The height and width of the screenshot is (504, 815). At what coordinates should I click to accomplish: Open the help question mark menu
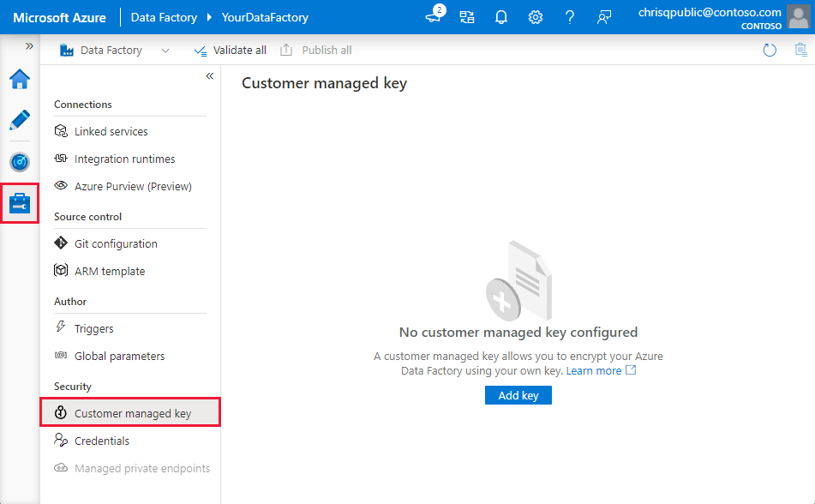569,17
